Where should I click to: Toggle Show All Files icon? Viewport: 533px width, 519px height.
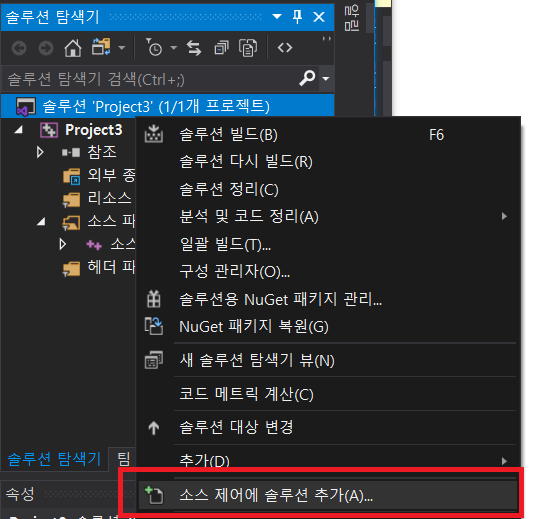tap(248, 48)
